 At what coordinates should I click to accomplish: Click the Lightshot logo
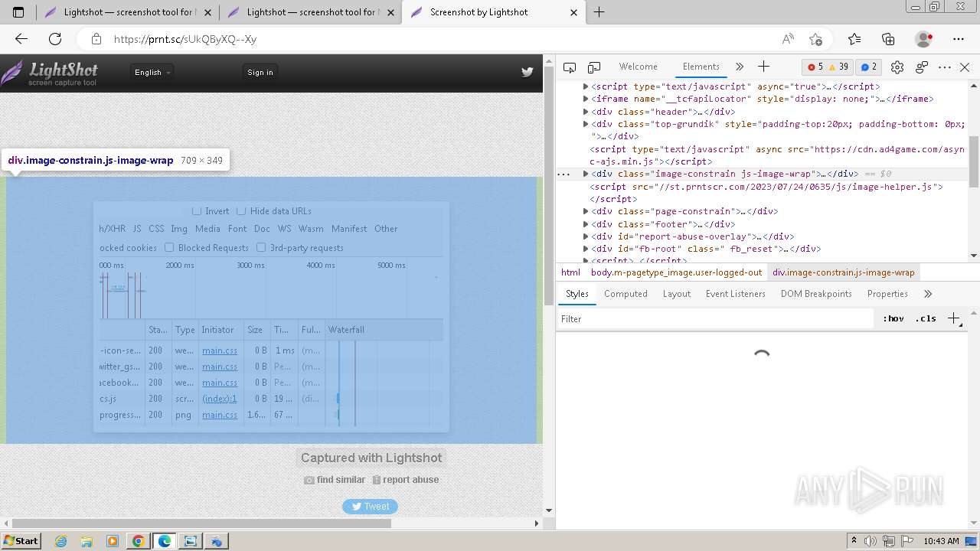point(50,73)
